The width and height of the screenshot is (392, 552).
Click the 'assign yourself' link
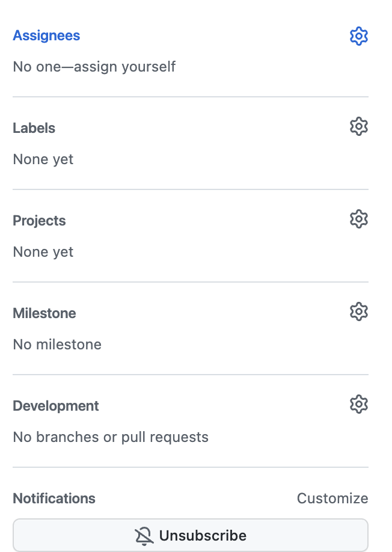(x=124, y=67)
